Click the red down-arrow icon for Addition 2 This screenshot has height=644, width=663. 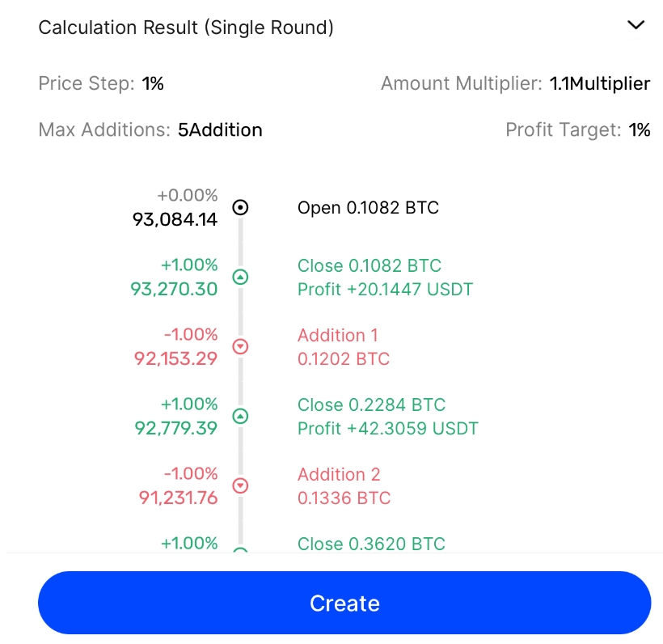[240, 485]
